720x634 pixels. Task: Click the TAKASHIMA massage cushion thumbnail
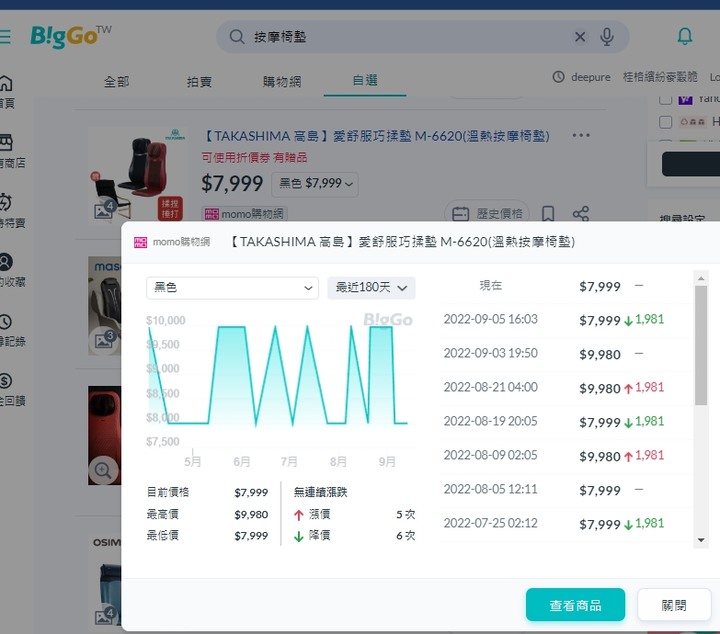click(x=138, y=174)
